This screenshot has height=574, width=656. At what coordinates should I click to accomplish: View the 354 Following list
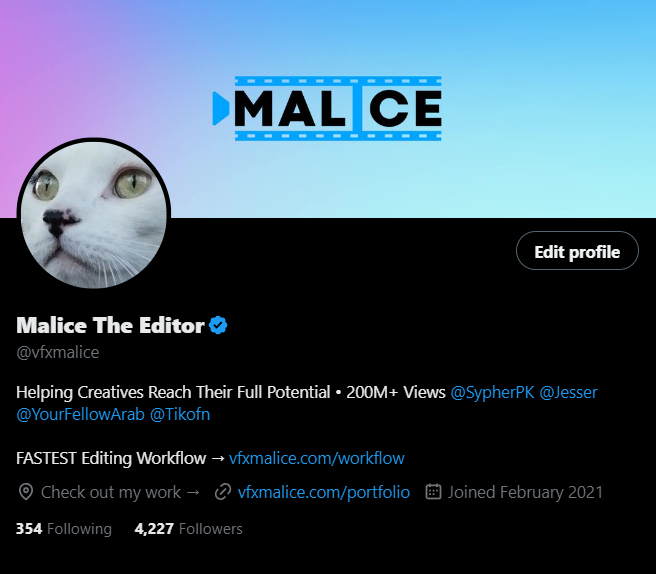(x=64, y=529)
